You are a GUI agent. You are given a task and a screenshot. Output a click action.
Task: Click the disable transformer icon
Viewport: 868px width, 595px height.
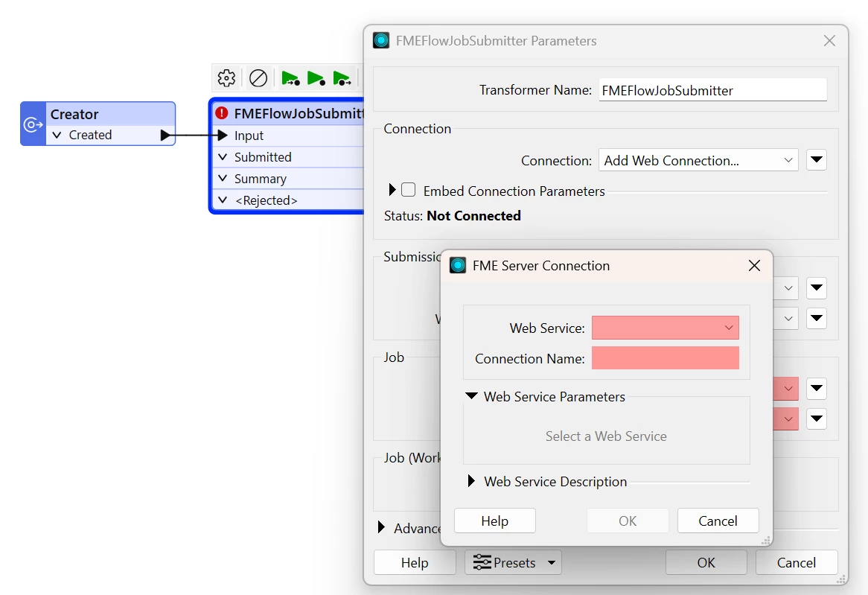pyautogui.click(x=258, y=78)
